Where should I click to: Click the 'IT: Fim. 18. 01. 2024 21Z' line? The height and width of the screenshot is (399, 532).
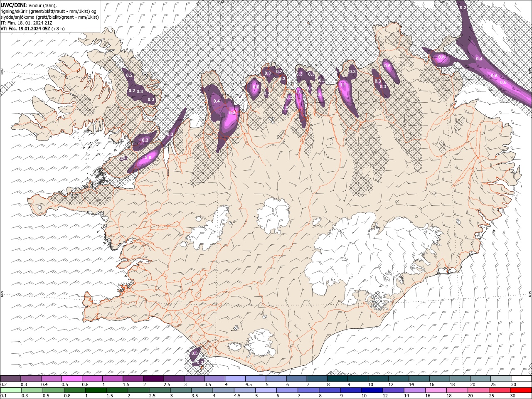[x=26, y=23]
